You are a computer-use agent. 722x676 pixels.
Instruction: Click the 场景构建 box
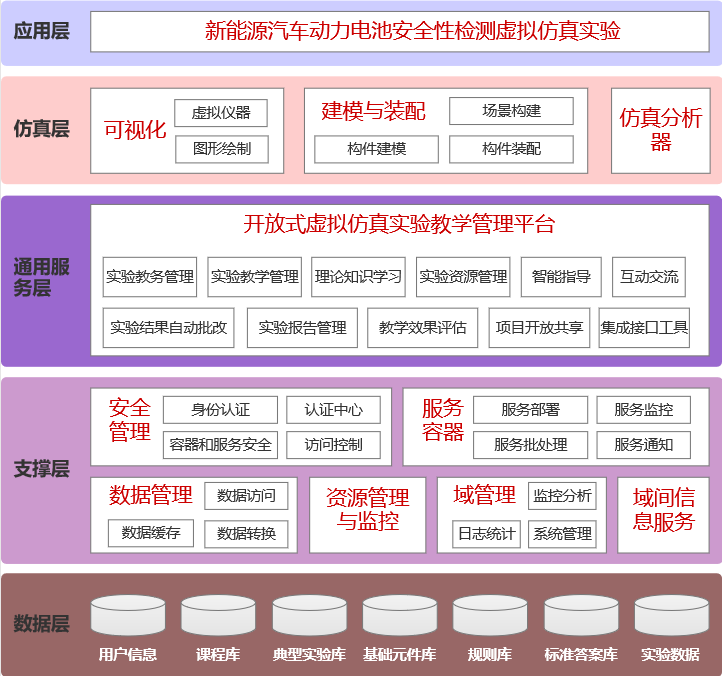(x=511, y=111)
